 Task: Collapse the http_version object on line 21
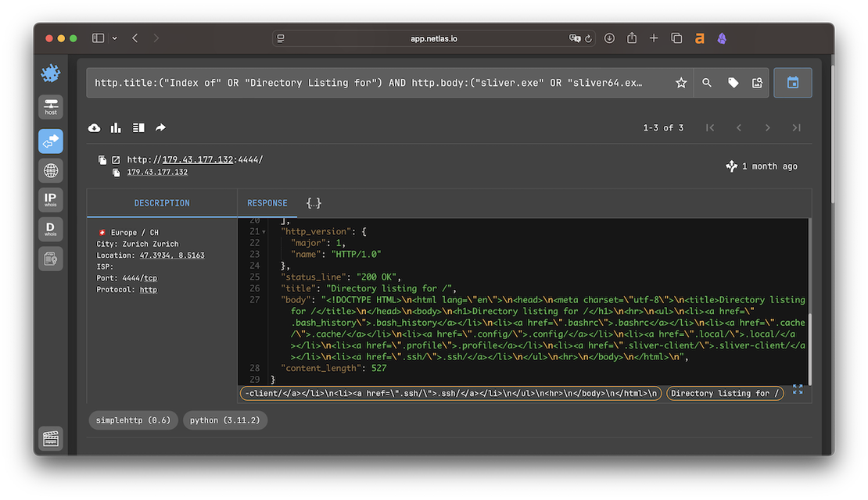[264, 231]
